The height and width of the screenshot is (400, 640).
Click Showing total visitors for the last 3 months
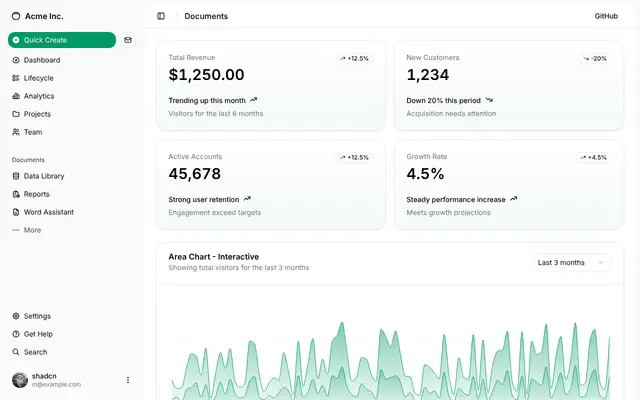tap(238, 268)
